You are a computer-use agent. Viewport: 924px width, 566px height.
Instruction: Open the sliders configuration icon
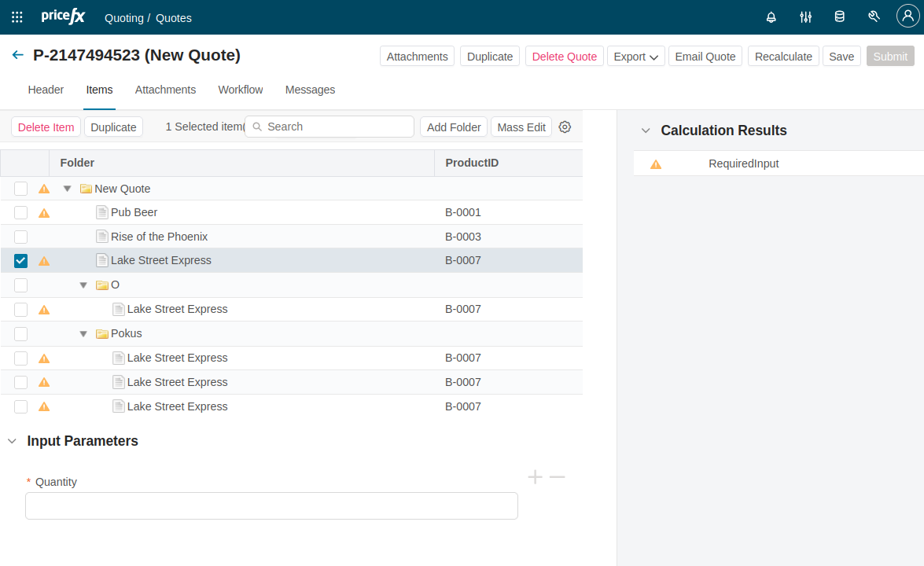tap(805, 17)
